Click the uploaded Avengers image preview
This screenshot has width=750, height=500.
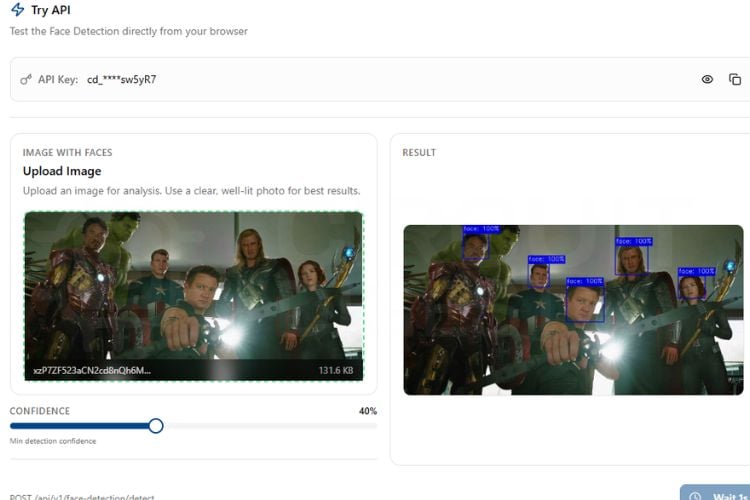[x=194, y=296]
